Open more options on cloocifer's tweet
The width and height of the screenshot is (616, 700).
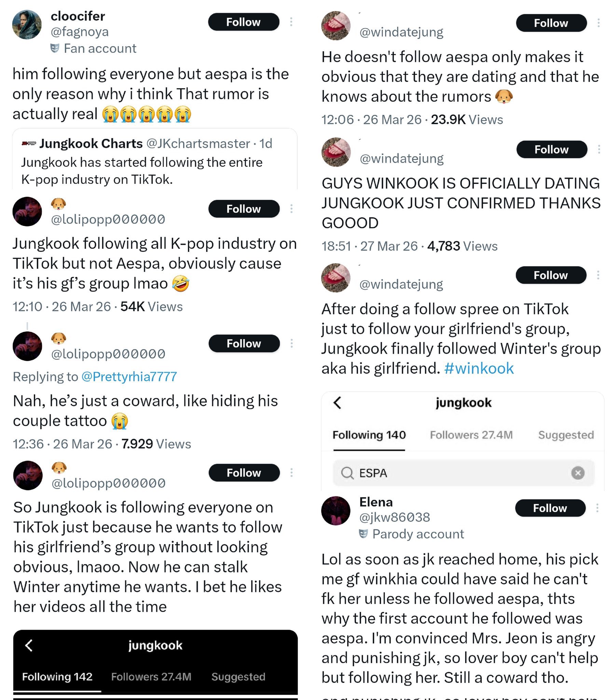[291, 22]
